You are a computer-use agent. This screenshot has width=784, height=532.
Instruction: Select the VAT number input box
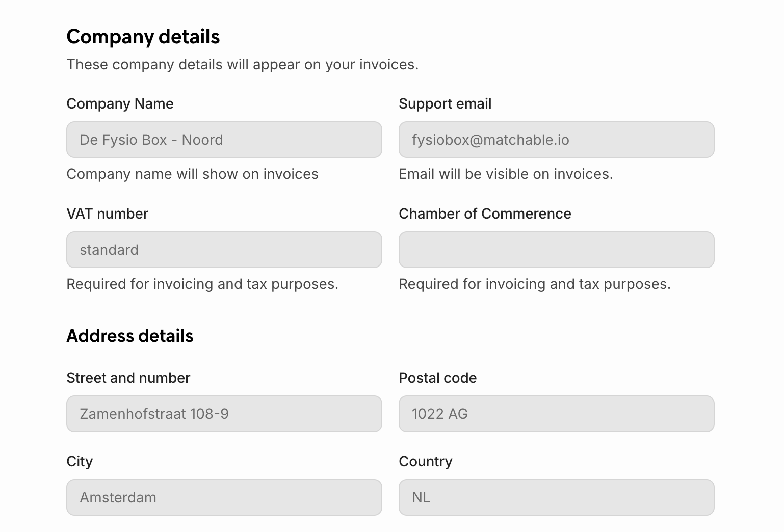(224, 250)
